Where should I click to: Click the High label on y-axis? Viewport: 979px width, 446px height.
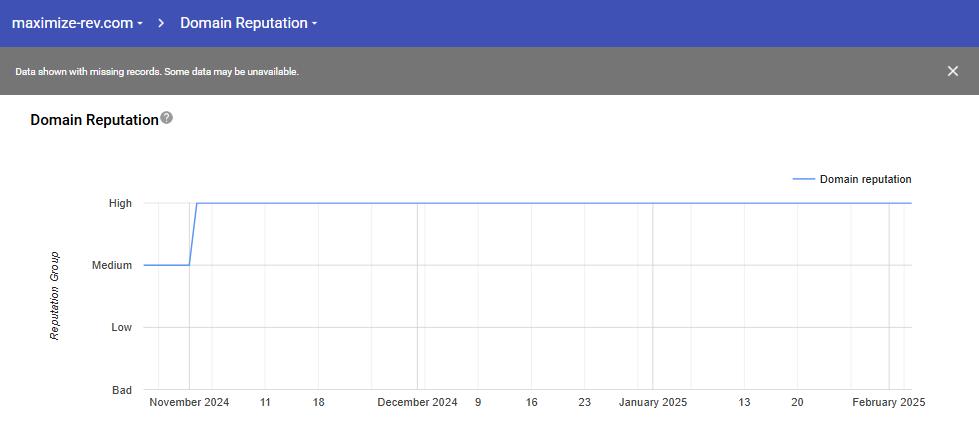point(120,203)
